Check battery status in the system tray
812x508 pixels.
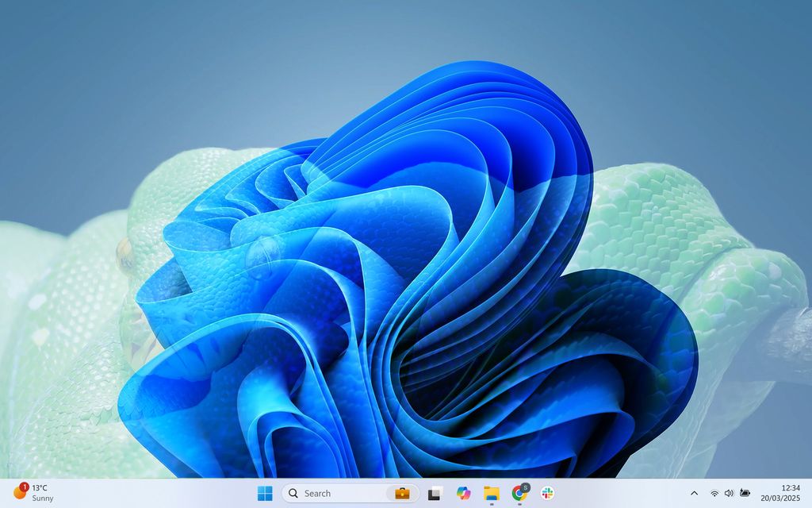point(743,493)
